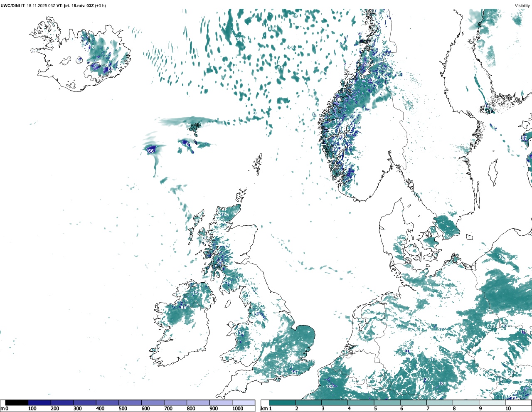Click the navy 100–200 m legend swatch

(39, 403)
